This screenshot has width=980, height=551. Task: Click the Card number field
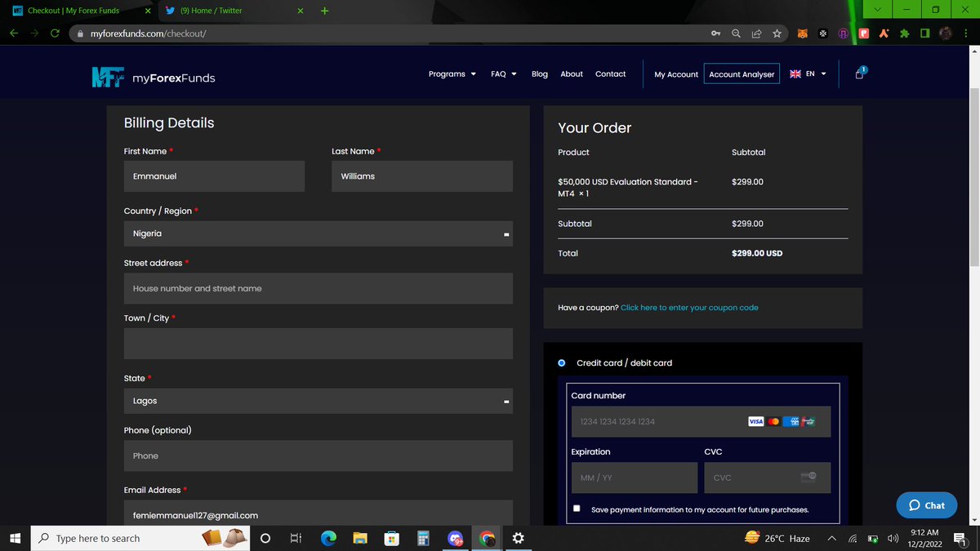[701, 421]
